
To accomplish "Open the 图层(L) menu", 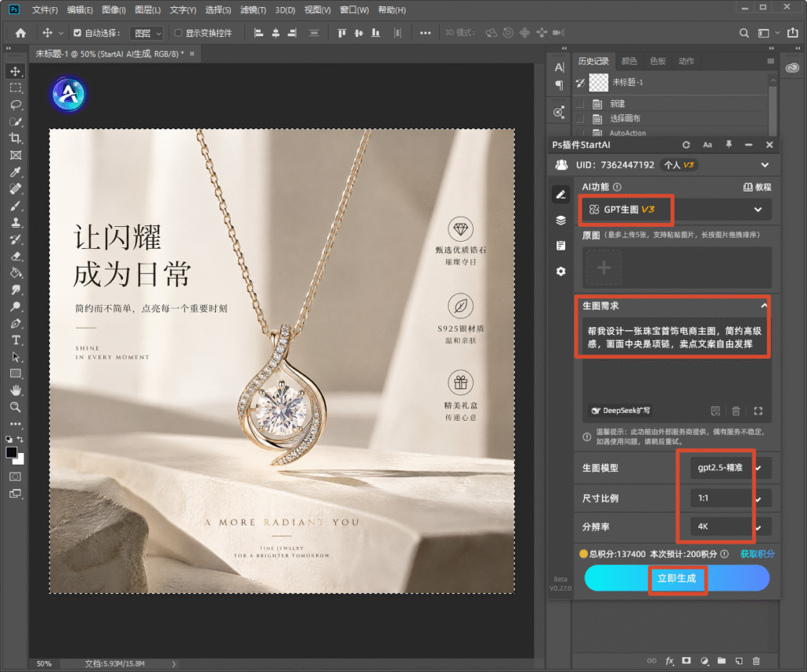I will 147,9.
